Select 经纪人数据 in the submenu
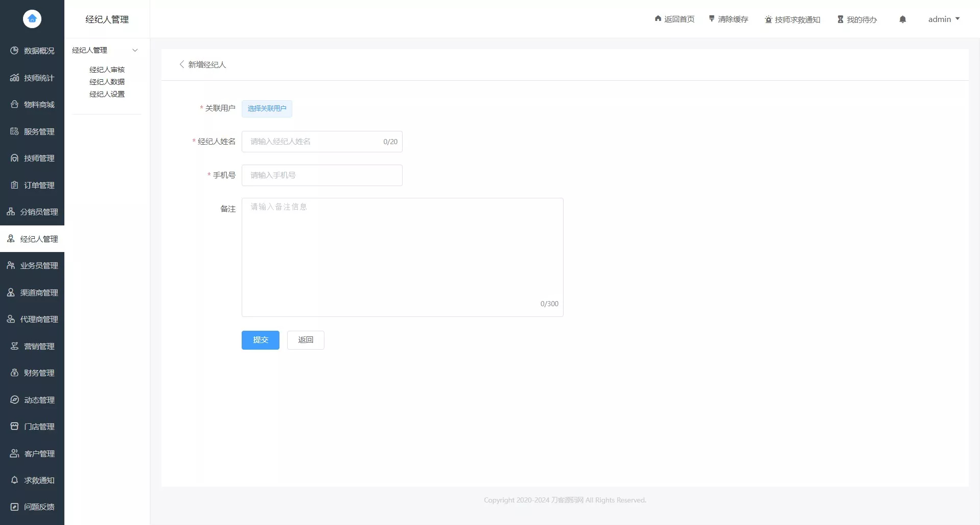The width and height of the screenshot is (980, 525). pos(107,82)
